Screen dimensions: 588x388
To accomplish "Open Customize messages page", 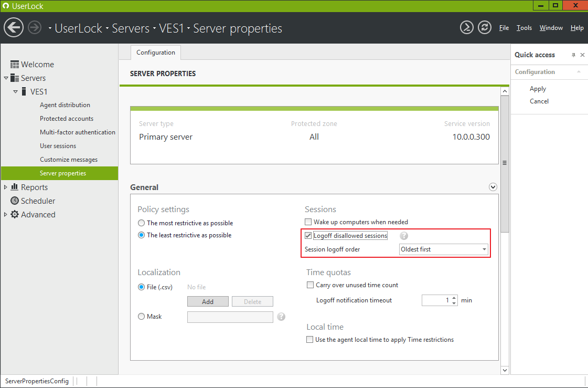I will [69, 160].
